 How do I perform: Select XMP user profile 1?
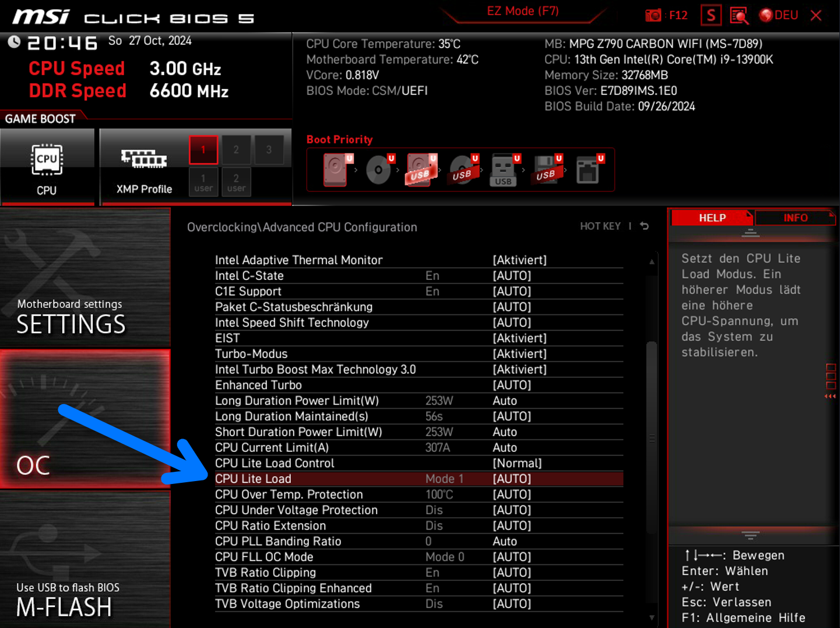(203, 182)
